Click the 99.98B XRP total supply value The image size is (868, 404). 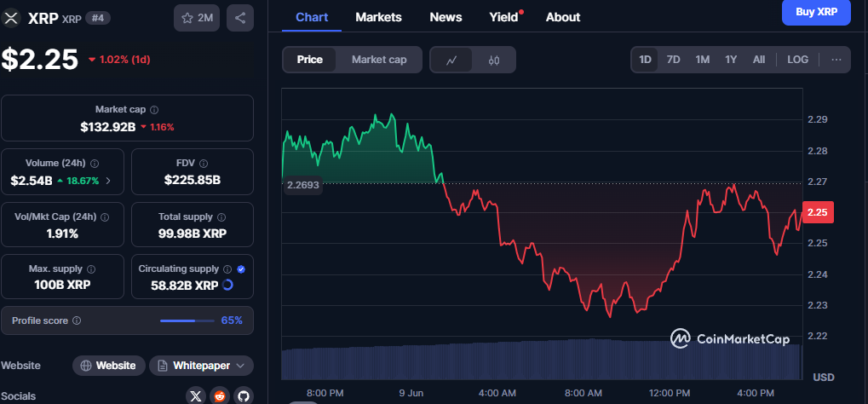[193, 234]
